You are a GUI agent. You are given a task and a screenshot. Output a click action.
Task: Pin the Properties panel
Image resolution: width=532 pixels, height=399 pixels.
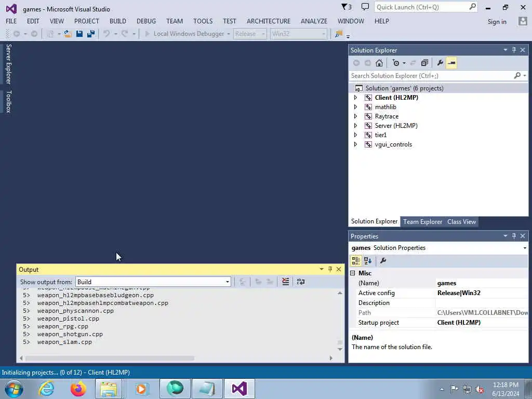coord(514,236)
